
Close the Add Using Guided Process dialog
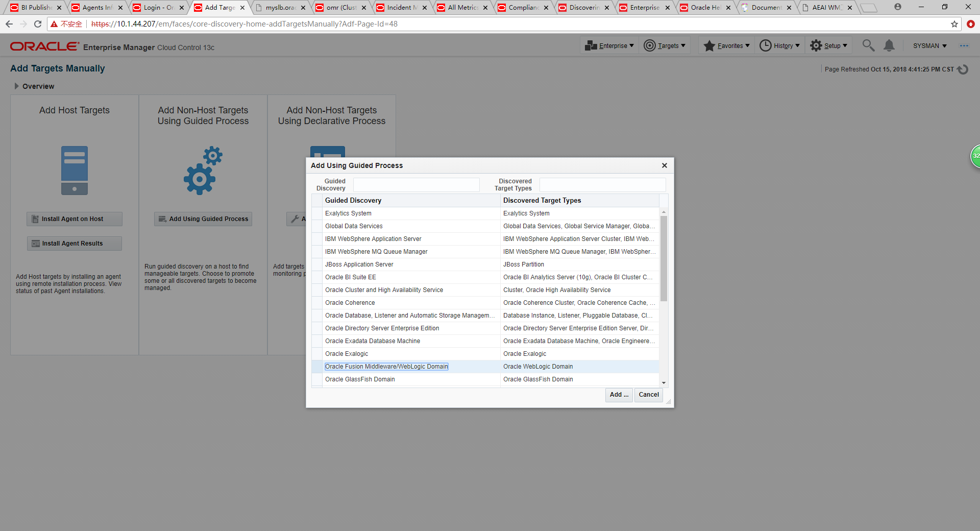pos(665,165)
